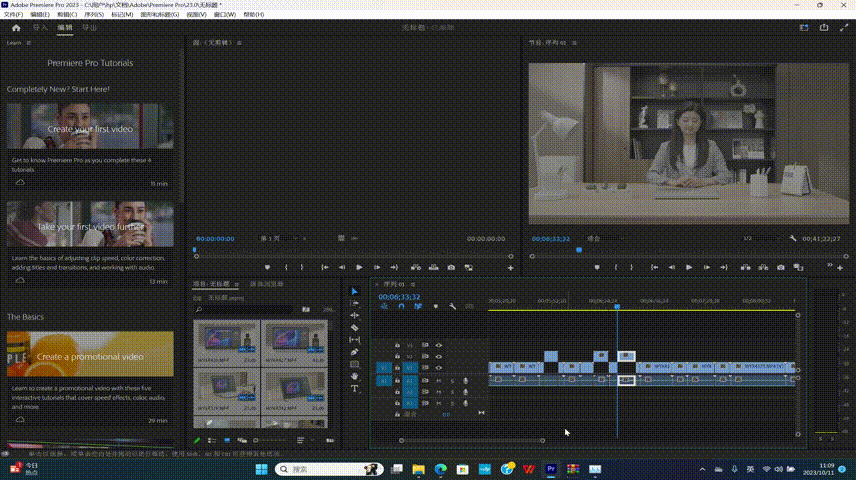Screen dimensions: 856x480
Task: Open Button Editor plus in Source monitor
Action: click(510, 268)
